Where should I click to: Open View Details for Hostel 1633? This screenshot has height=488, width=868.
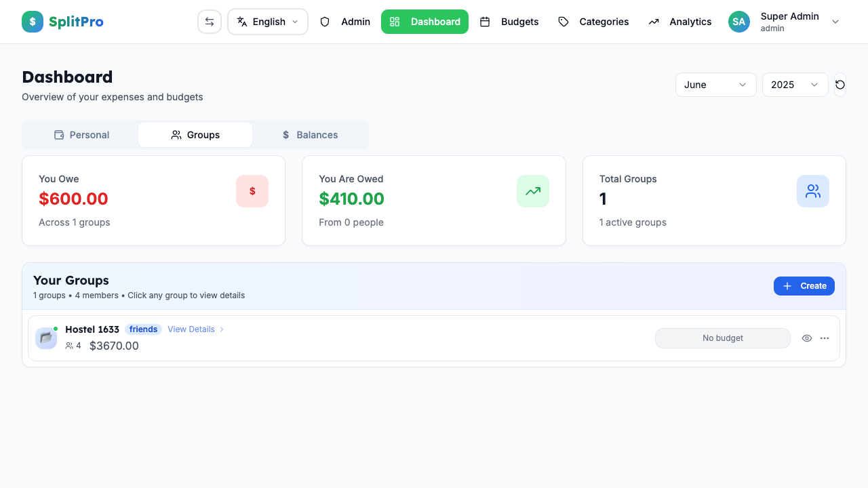[x=191, y=329]
